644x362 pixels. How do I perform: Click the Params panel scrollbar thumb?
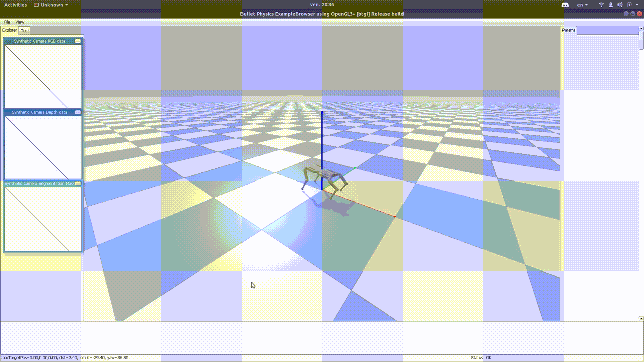[641, 40]
